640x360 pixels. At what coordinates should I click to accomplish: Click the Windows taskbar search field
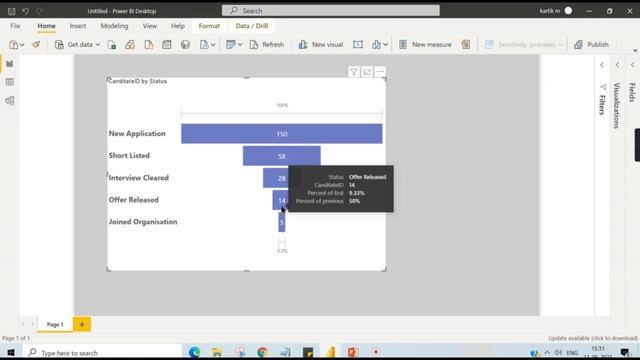(x=102, y=352)
